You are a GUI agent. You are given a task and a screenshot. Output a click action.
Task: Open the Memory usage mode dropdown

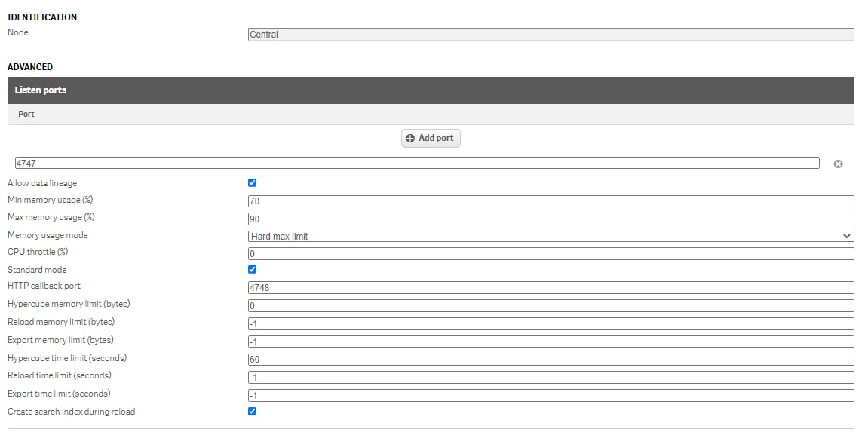[x=551, y=237]
